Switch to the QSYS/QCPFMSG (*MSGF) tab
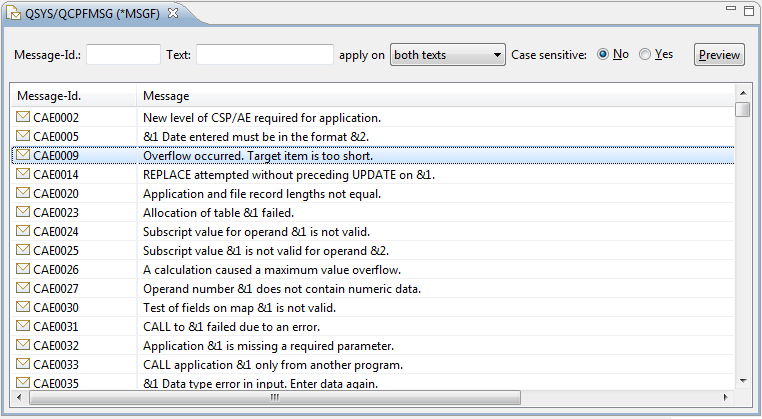The width and height of the screenshot is (762, 419). pos(92,14)
